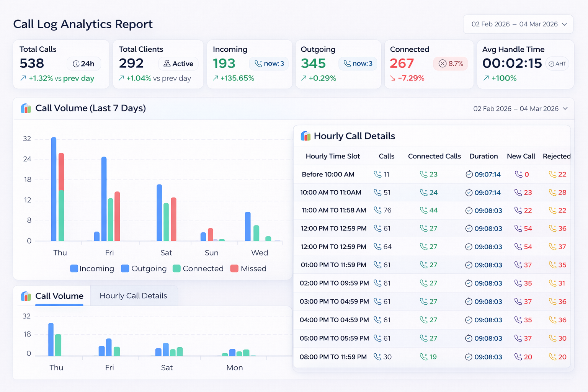Click the X circle icon in 8.7% badge
Viewport: 588px width, 392px height.
[442, 64]
